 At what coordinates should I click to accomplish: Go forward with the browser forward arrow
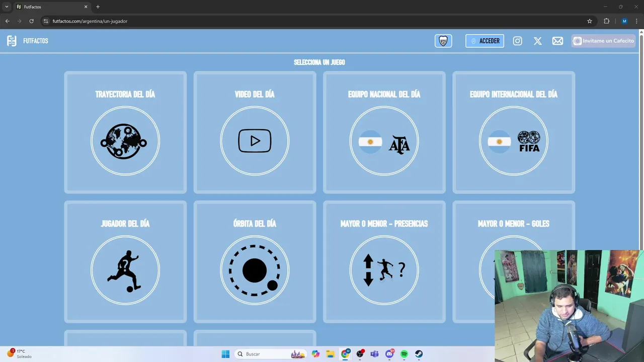tap(19, 21)
